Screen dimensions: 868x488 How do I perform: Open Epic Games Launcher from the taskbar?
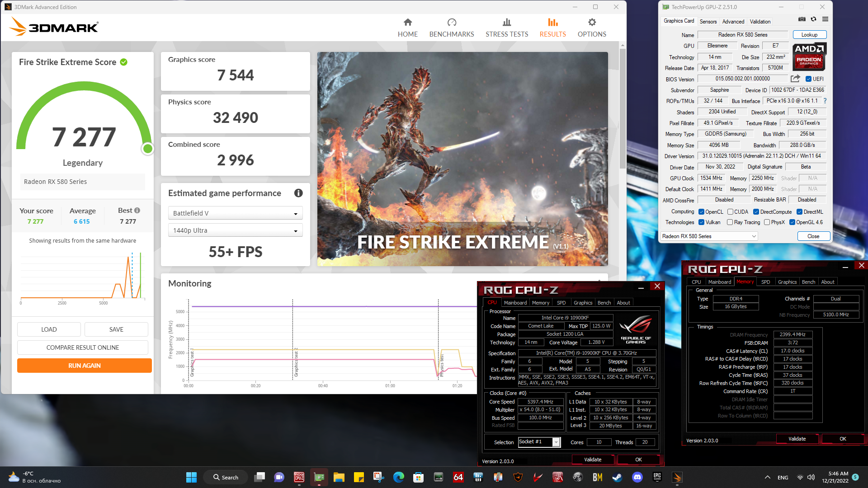click(x=657, y=477)
